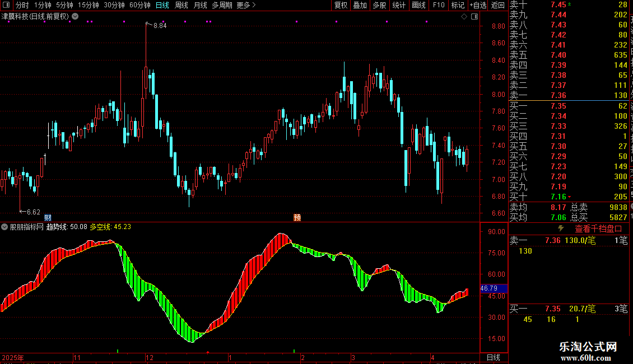Click the 财 financial marker on the chart
The width and height of the screenshot is (633, 364).
tap(48, 217)
